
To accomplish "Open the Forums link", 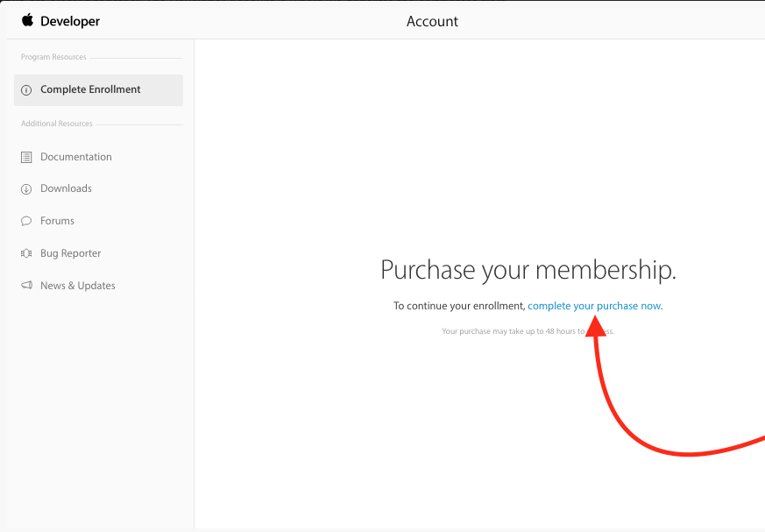I will click(x=57, y=221).
